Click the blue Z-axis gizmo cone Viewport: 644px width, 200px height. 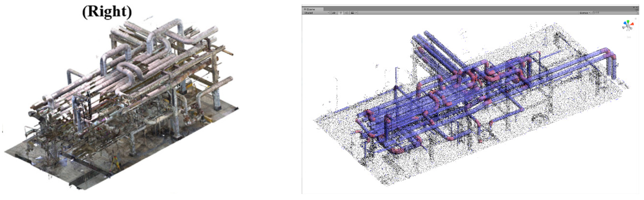[x=625, y=23]
